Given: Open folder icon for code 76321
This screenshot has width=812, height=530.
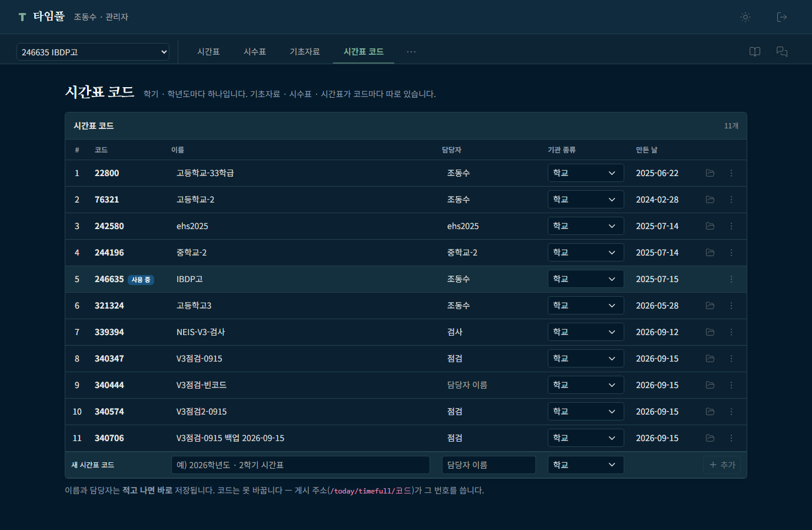Looking at the screenshot, I should click(x=710, y=200).
